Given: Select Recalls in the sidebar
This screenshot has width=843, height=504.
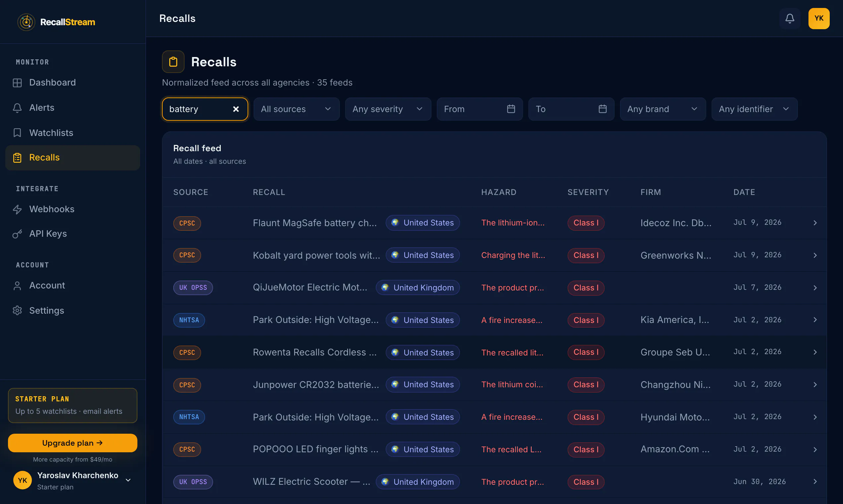Looking at the screenshot, I should coord(73,157).
